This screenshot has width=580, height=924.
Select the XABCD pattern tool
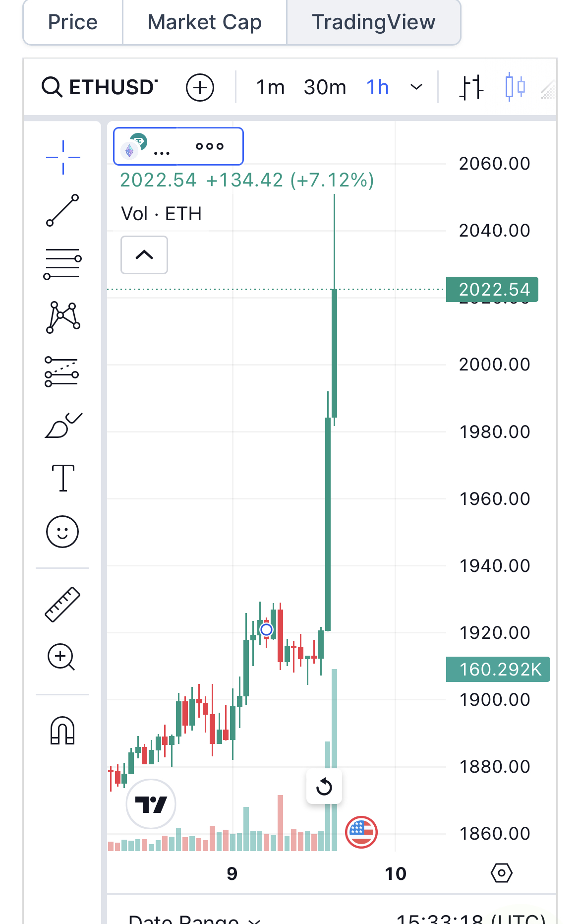[63, 317]
